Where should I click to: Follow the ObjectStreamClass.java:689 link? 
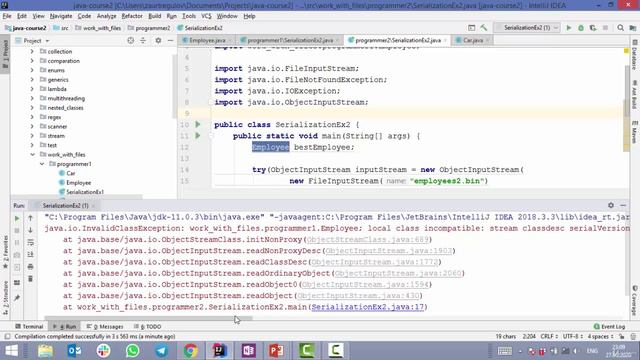tap(367, 240)
